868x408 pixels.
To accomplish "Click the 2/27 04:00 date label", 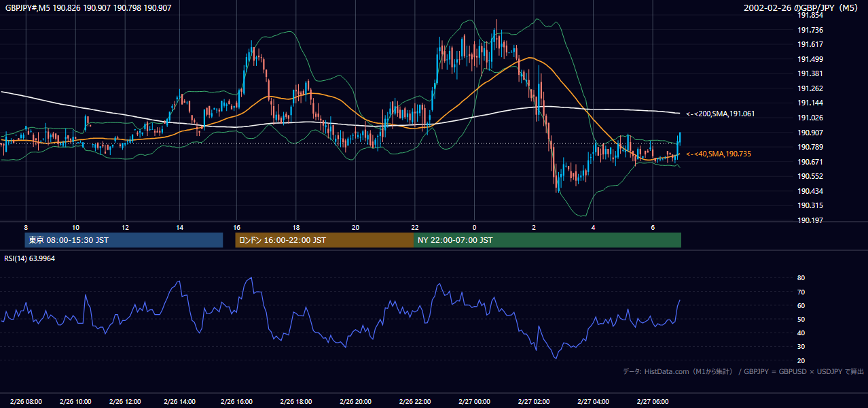I will [593, 402].
